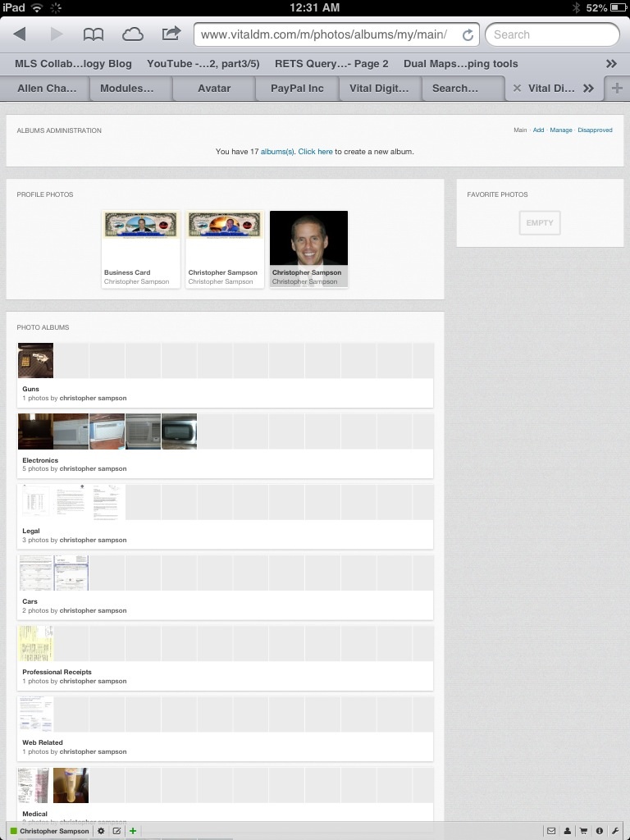
Task: Click Christopher Sampson in bottom bar
Action: click(54, 831)
